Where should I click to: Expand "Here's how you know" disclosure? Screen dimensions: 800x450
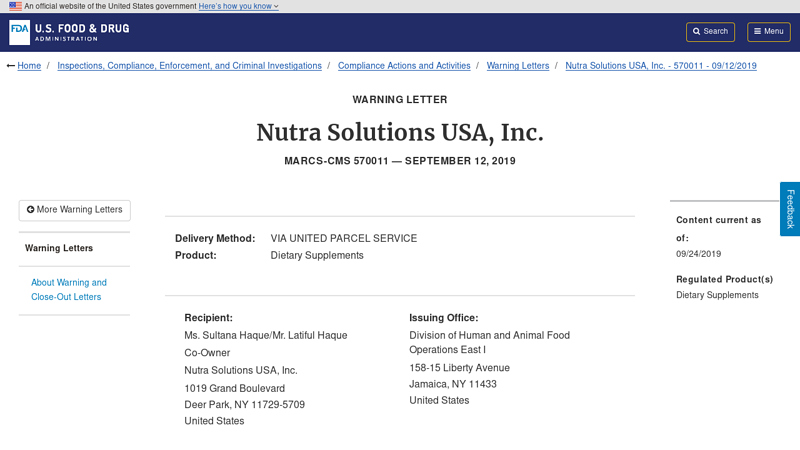point(238,6)
